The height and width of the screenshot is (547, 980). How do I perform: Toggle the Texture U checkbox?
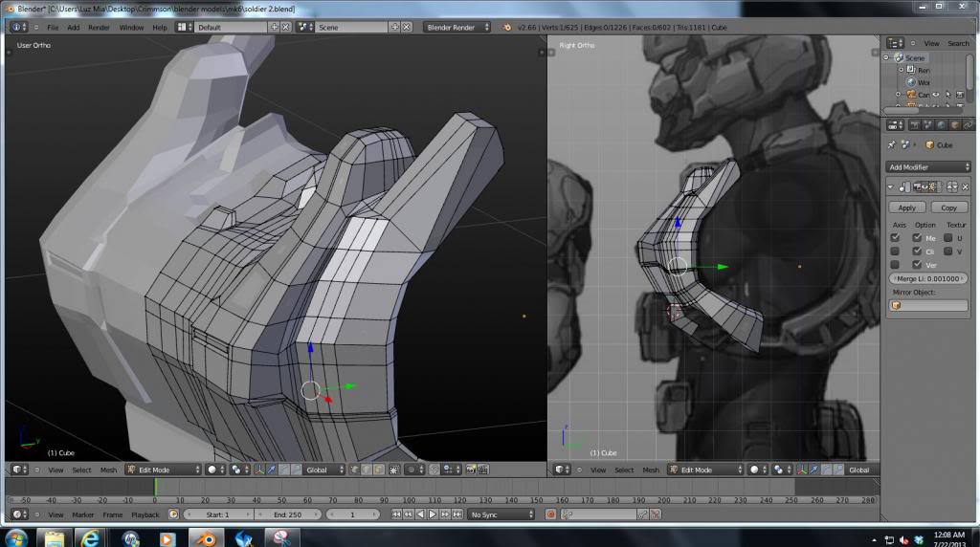click(948, 238)
